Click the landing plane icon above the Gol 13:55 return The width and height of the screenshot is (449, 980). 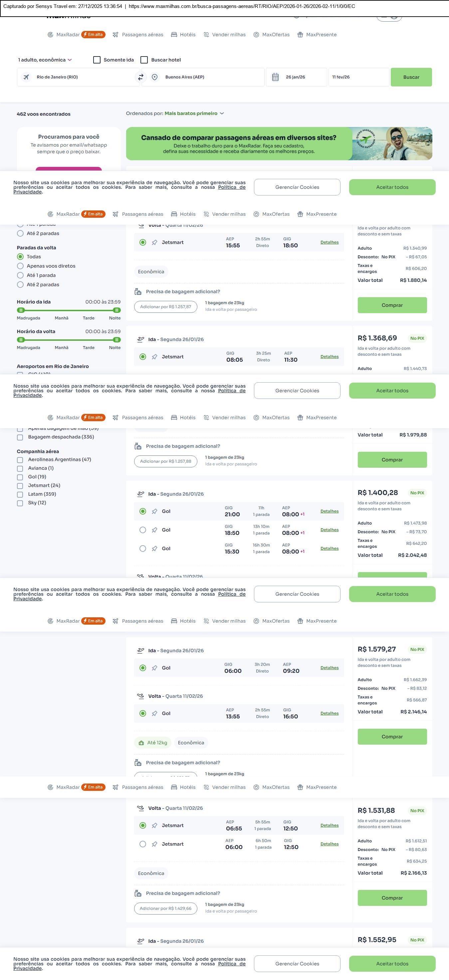point(140,696)
